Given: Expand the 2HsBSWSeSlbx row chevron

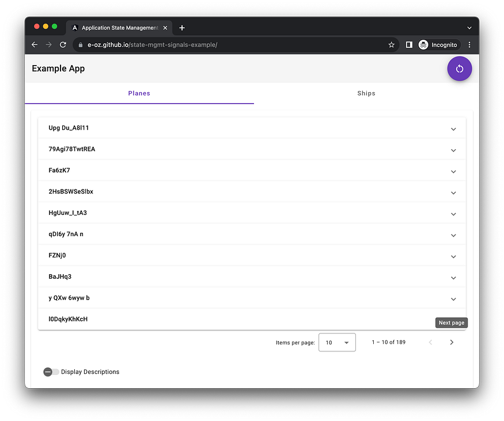Looking at the screenshot, I should pos(453,193).
